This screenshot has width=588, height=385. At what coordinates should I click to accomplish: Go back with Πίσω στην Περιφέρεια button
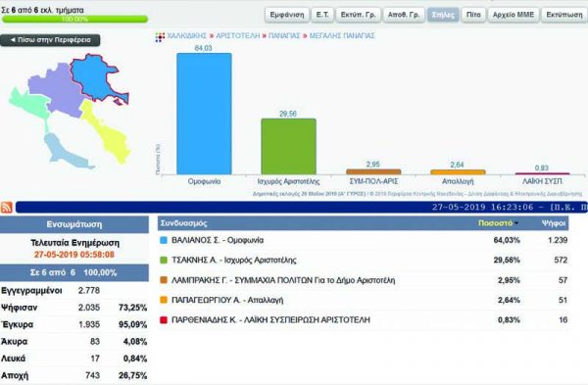(x=50, y=40)
